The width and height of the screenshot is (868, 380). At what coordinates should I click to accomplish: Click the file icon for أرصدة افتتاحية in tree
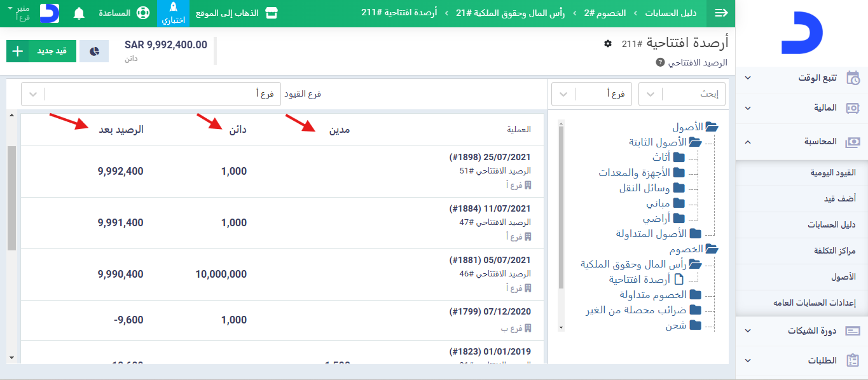click(x=679, y=280)
